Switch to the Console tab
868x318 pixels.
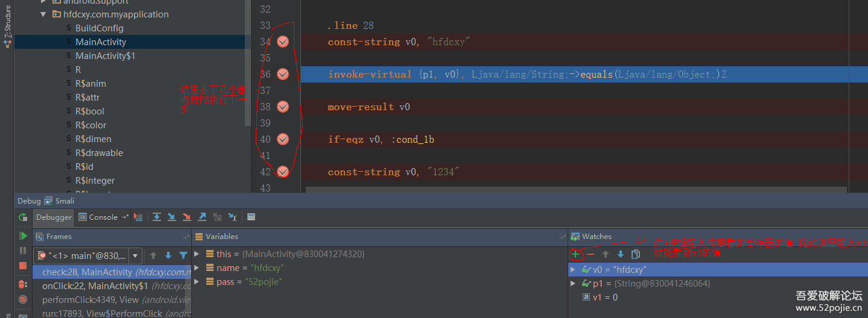pos(99,217)
